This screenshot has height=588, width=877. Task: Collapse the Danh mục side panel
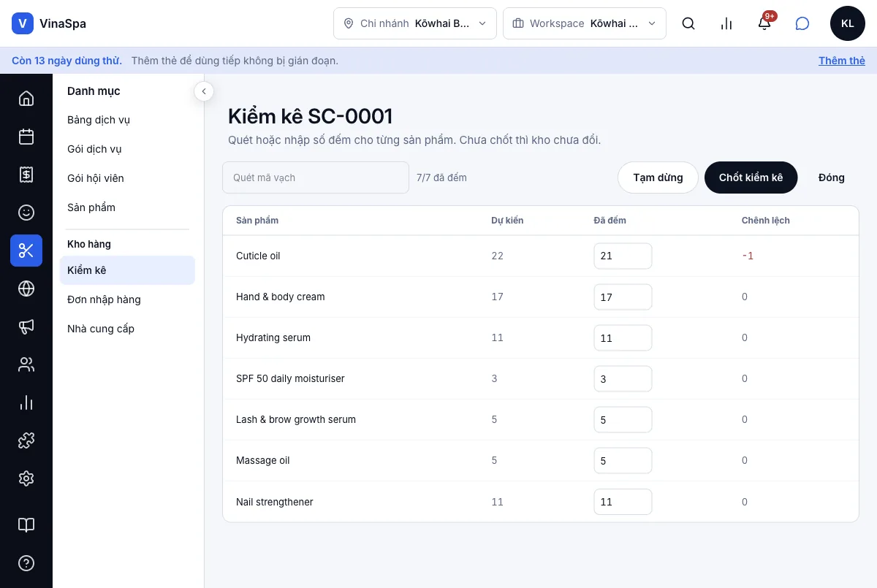pos(203,91)
